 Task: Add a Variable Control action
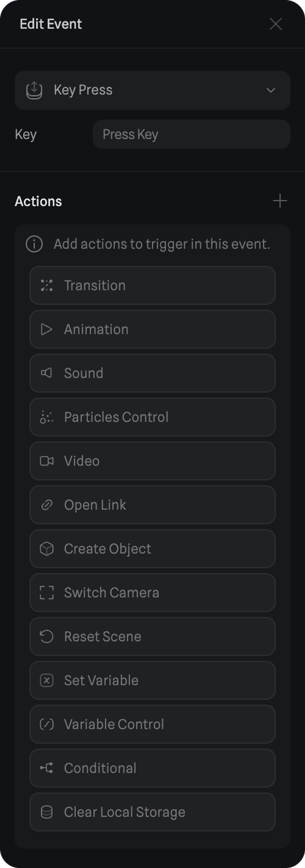pyautogui.click(x=152, y=724)
